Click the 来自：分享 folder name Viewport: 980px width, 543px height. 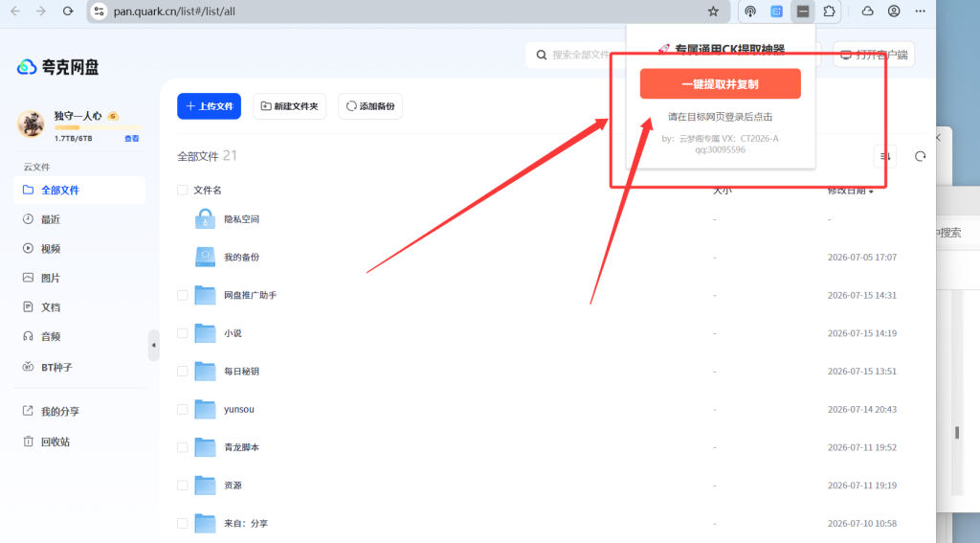[x=246, y=524]
